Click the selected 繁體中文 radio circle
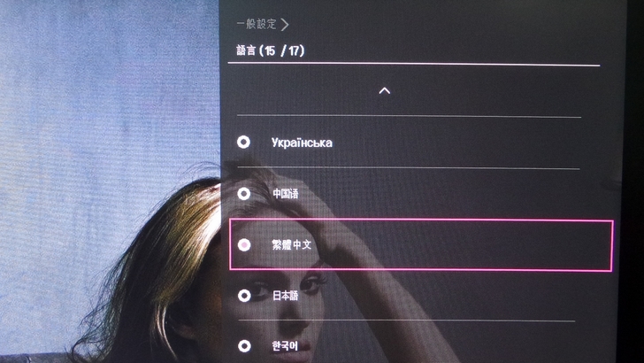Image resolution: width=644 pixels, height=363 pixels. tap(244, 245)
